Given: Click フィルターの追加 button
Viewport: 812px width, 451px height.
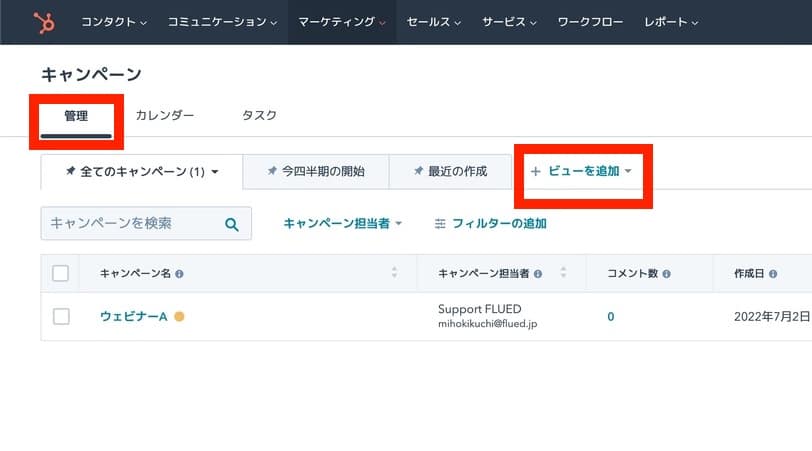Looking at the screenshot, I should click(490, 224).
